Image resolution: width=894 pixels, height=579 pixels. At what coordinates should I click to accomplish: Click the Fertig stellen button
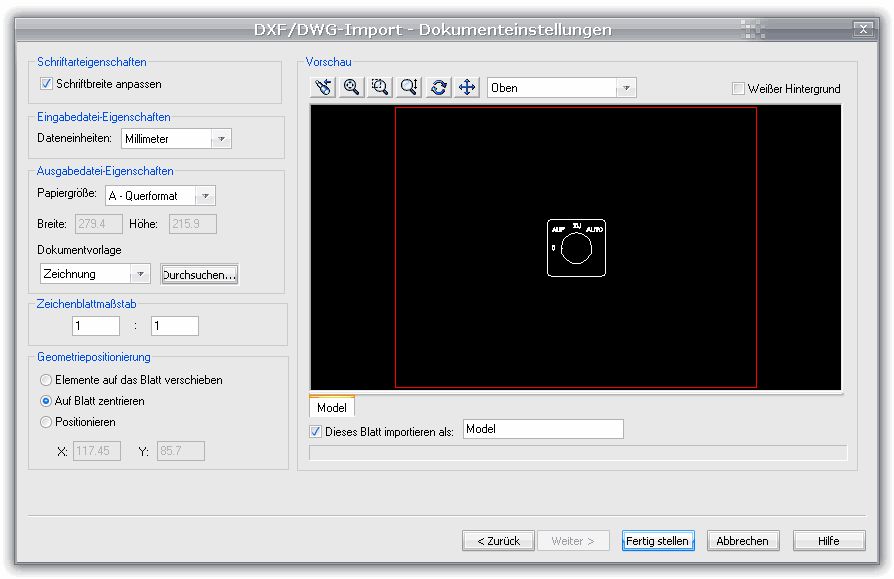[656, 541]
